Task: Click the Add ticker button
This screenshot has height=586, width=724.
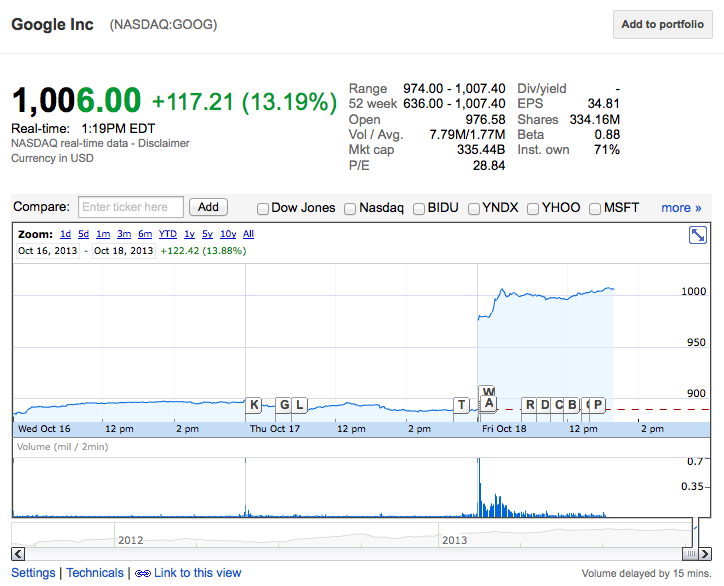Action: 208,207
